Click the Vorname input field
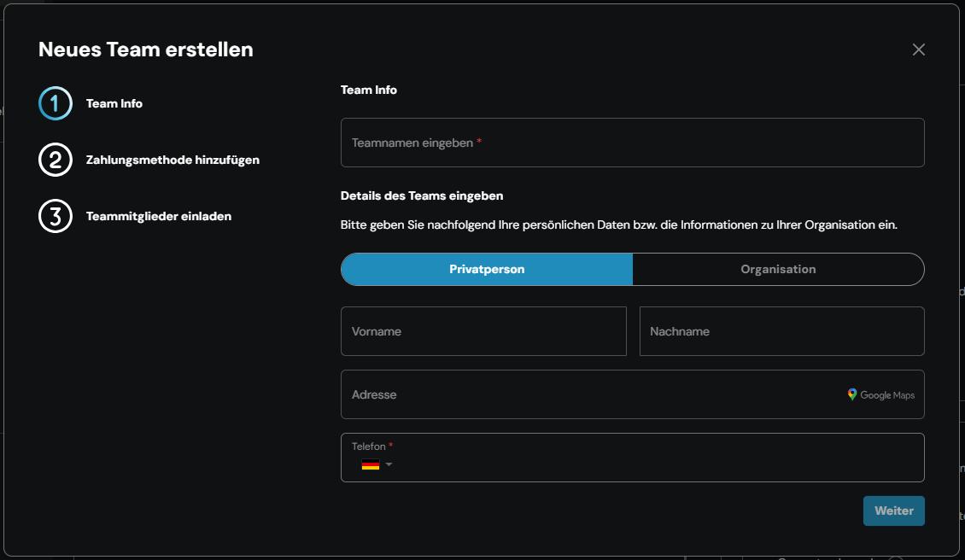The width and height of the screenshot is (965, 560). (483, 331)
